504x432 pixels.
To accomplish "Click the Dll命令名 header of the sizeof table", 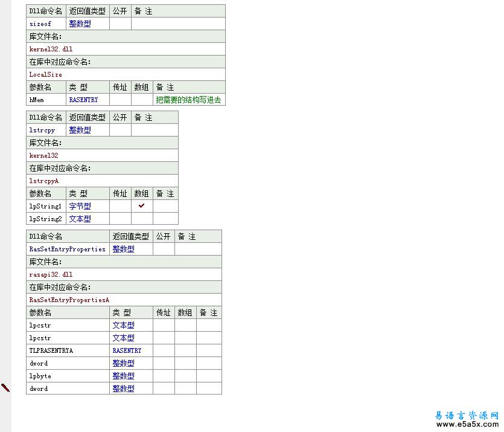I will coord(46,11).
